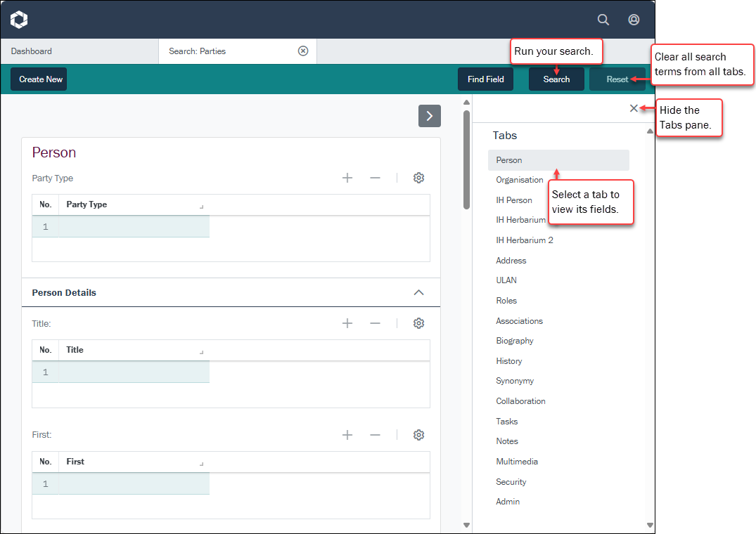Viewport: 756px width, 534px height.
Task: Collapse the Person Details section
Action: [x=418, y=292]
